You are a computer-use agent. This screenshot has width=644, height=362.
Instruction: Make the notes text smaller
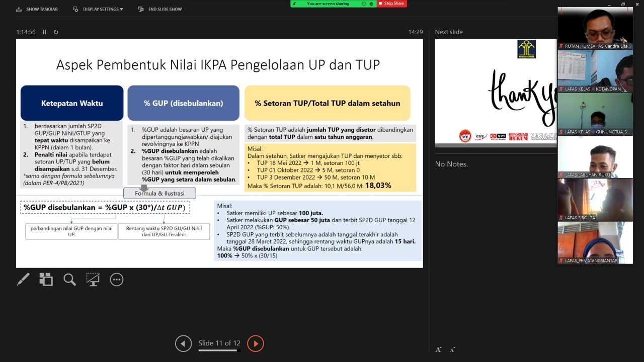453,349
